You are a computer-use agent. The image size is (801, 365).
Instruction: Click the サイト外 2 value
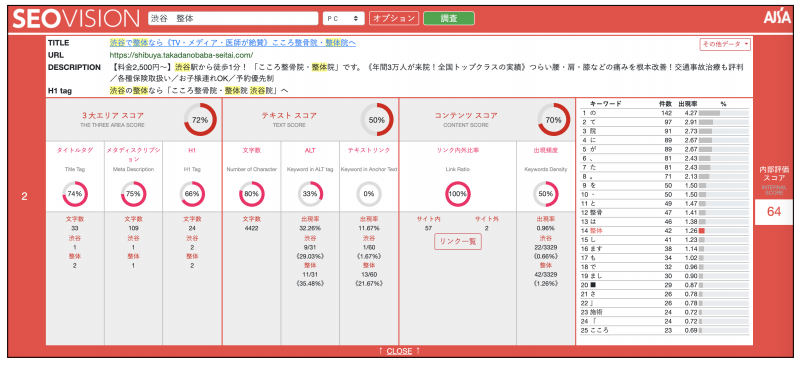click(486, 228)
